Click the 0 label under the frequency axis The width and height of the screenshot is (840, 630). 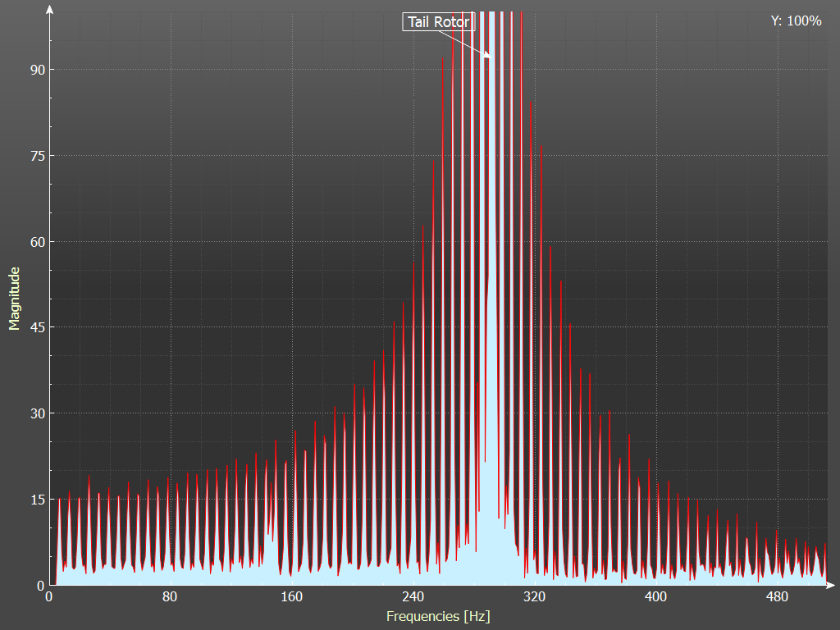pos(49,596)
